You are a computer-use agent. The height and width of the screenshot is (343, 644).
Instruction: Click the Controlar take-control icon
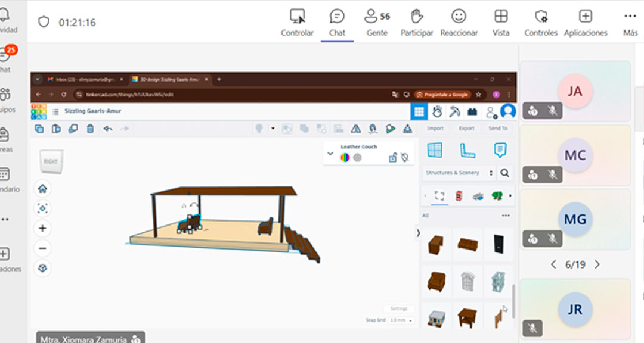[x=297, y=22]
